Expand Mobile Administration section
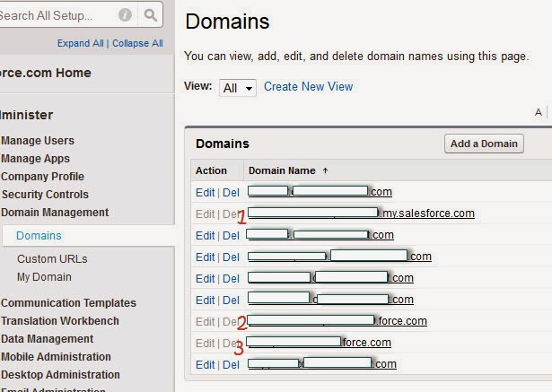552x392 pixels. [56, 357]
